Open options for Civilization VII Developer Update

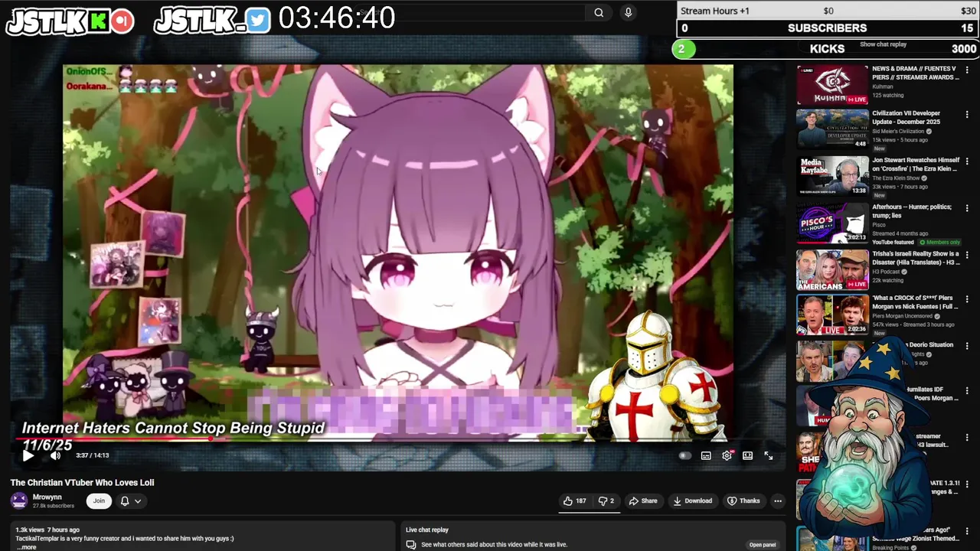tap(967, 115)
